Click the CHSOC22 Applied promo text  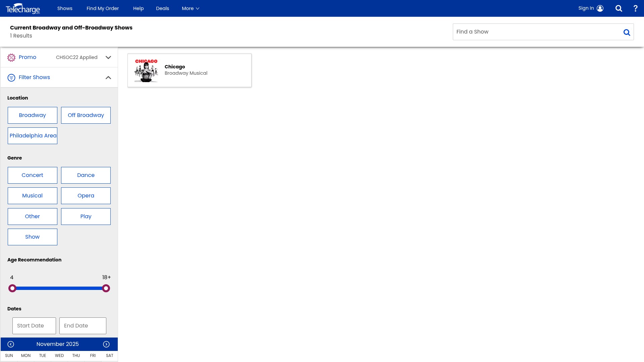77,57
